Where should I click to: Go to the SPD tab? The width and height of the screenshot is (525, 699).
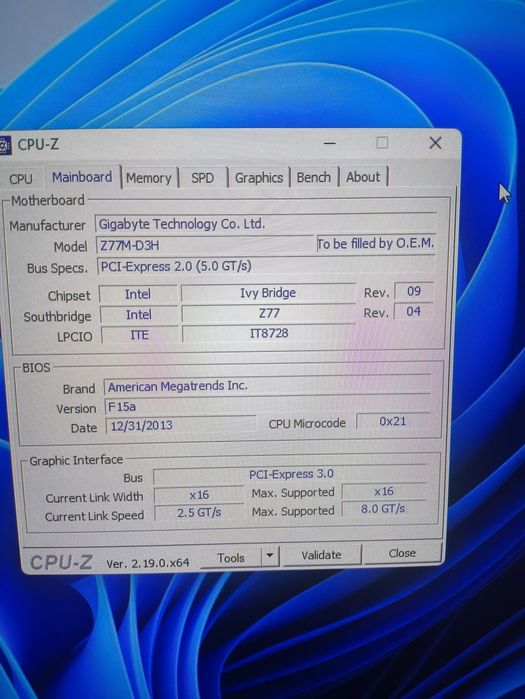coord(203,178)
